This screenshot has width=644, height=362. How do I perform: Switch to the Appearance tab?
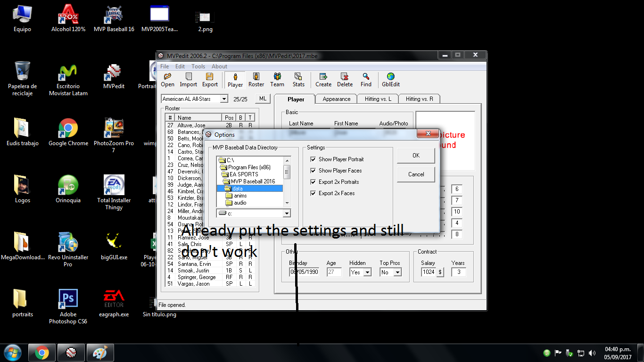tap(337, 99)
